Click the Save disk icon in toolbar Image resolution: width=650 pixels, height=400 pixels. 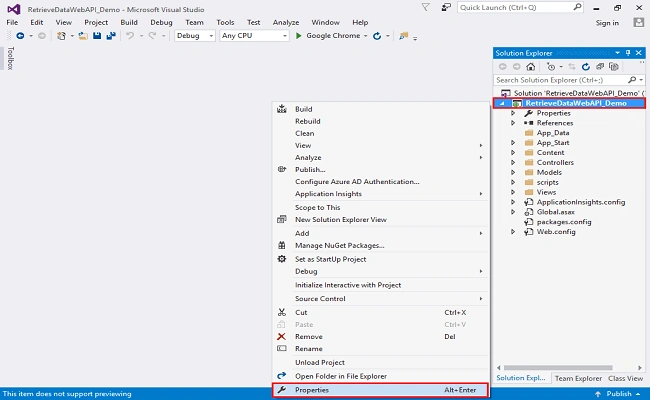[97, 36]
